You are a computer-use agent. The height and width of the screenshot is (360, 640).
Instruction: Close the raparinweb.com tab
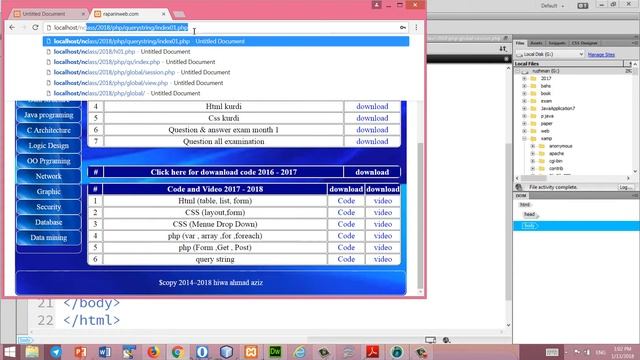pos(164,14)
